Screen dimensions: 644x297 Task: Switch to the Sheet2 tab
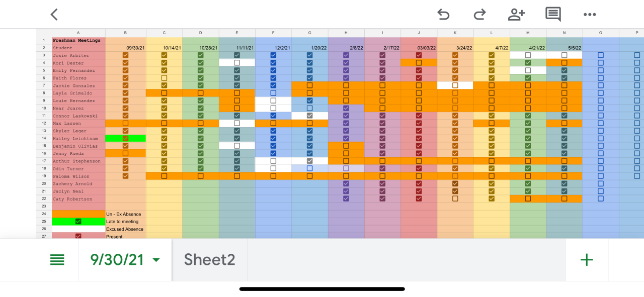(x=209, y=260)
